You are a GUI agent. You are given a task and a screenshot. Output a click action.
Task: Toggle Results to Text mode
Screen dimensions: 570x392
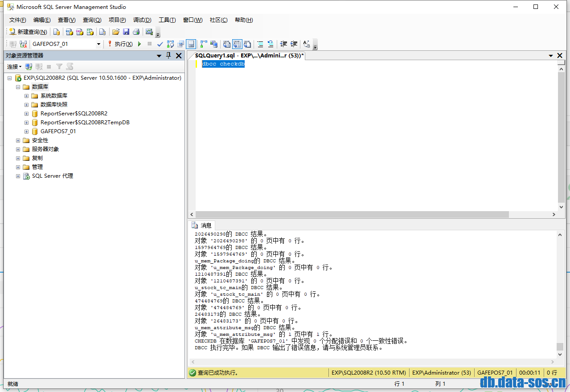(x=226, y=44)
